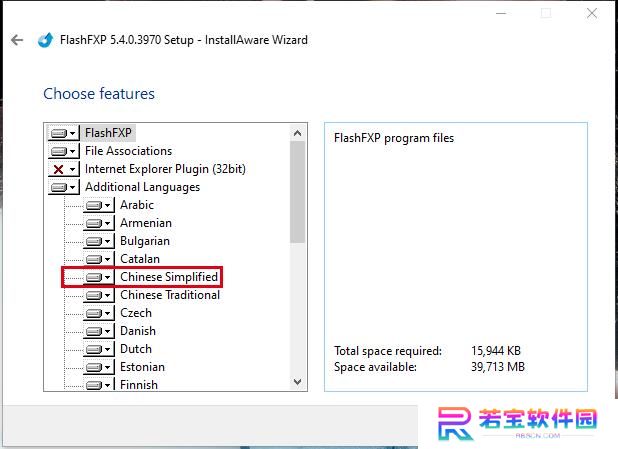Open feature dropdown for Danish
This screenshot has width=618, height=449.
click(99, 331)
